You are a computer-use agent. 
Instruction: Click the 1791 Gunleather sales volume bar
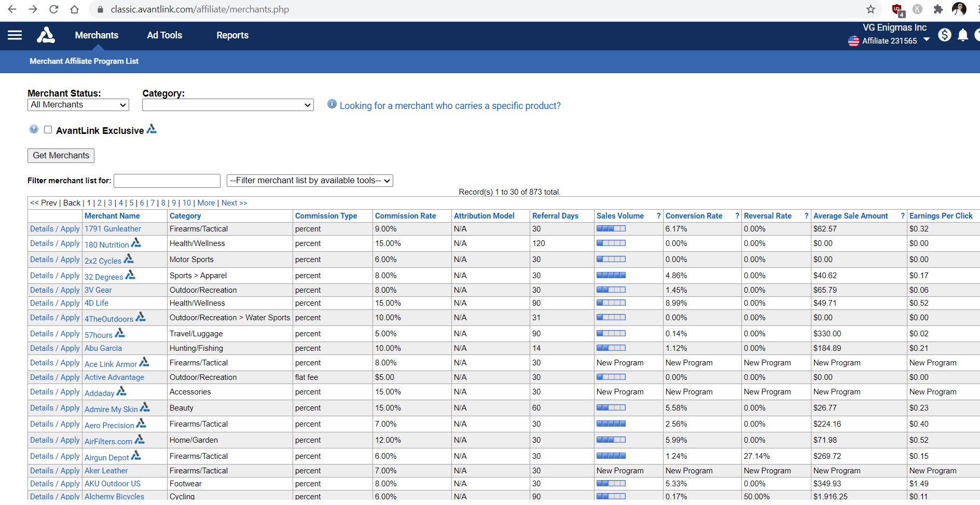pyautogui.click(x=611, y=228)
